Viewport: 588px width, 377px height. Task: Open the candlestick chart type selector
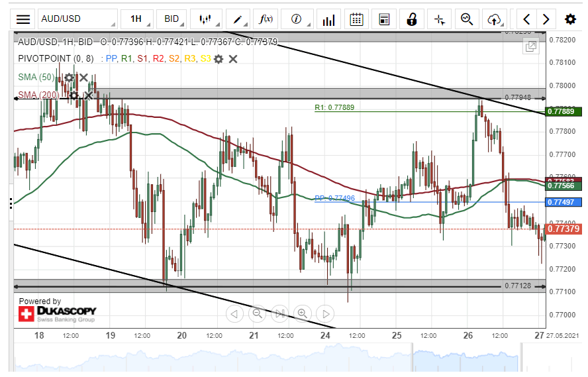[x=207, y=19]
